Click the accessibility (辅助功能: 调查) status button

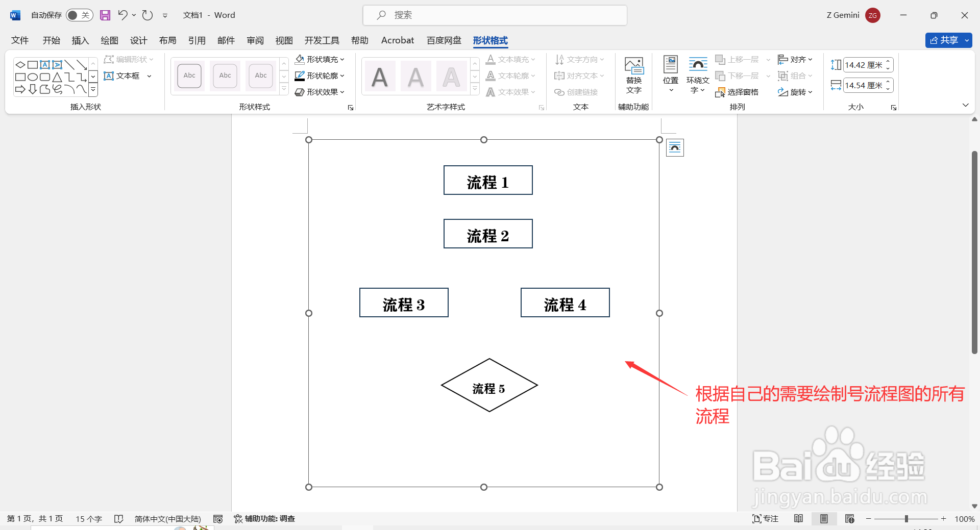click(x=264, y=519)
